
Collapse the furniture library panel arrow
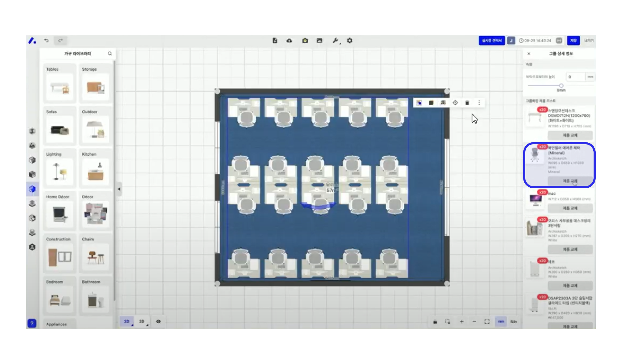[x=119, y=189]
